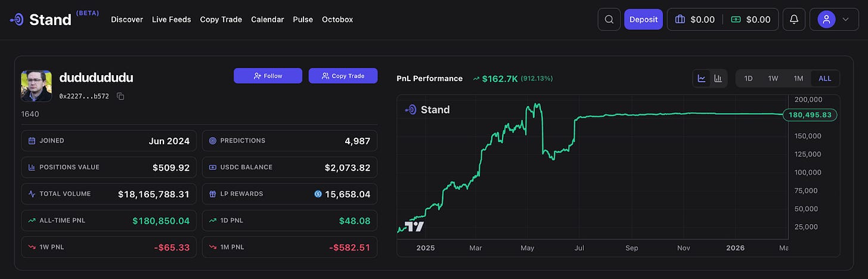The width and height of the screenshot is (868, 279).
Task: Click the 1M PNL downtrend icon
Action: click(213, 247)
